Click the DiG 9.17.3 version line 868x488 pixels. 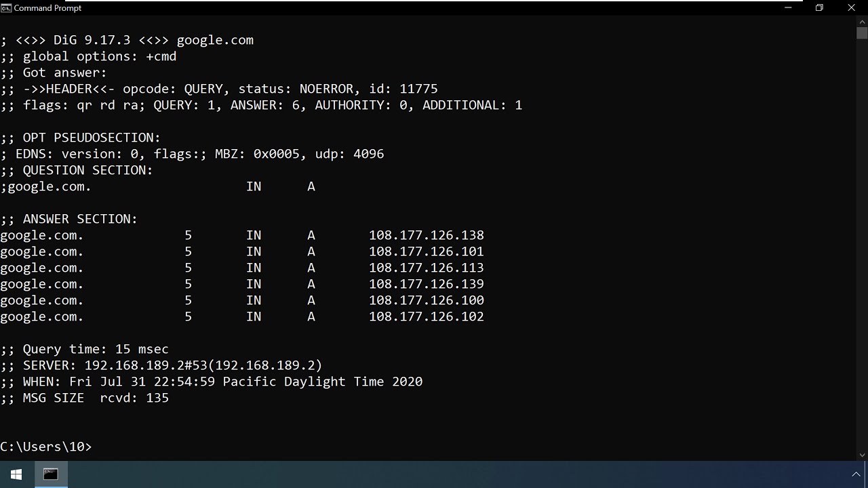point(127,40)
